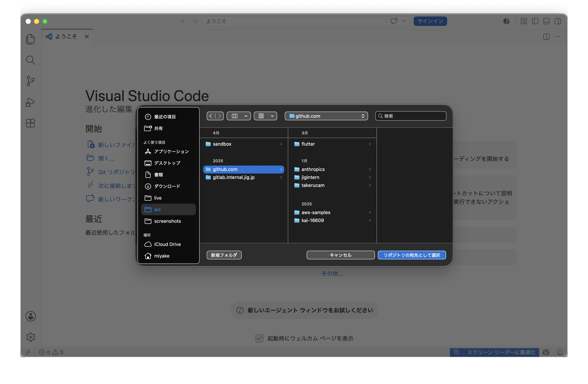
Task: Go to アプリケーション in the sidebar
Action: click(169, 152)
